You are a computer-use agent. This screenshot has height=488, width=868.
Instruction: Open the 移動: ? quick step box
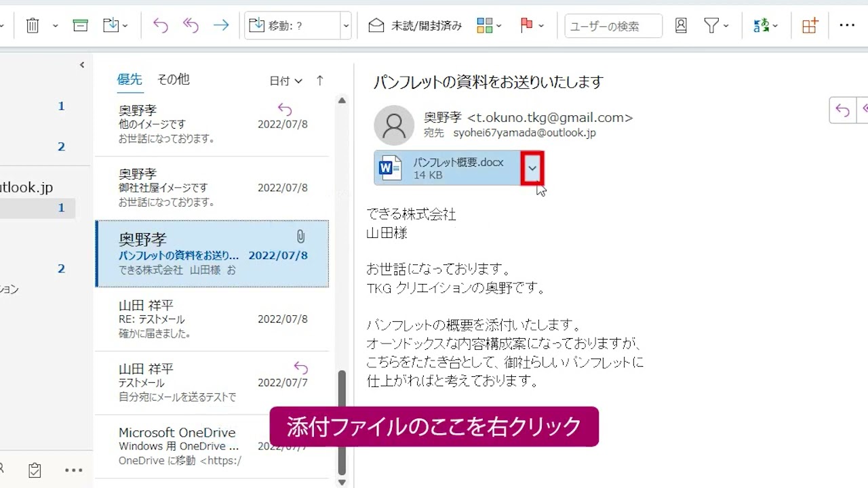click(x=292, y=26)
